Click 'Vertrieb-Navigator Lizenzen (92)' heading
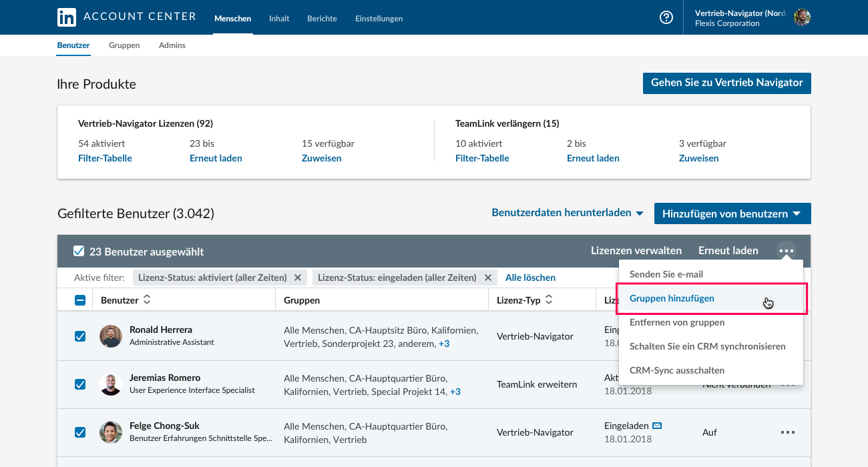The image size is (868, 467). pyautogui.click(x=146, y=123)
